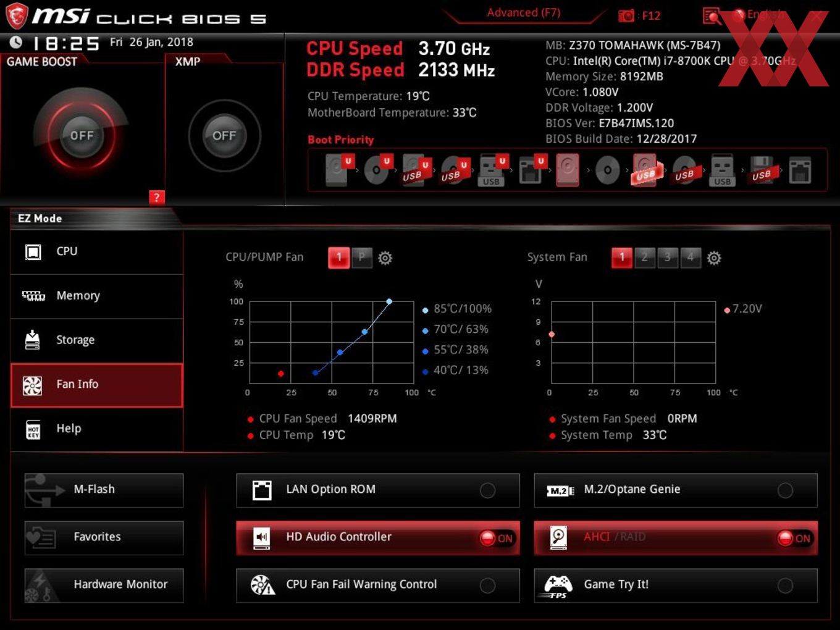Enable the XMP profile knob
This screenshot has width=840, height=630.
click(x=224, y=135)
